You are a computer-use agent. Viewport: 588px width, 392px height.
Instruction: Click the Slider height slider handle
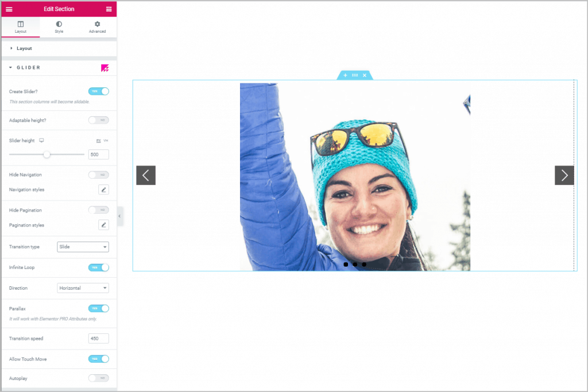47,155
